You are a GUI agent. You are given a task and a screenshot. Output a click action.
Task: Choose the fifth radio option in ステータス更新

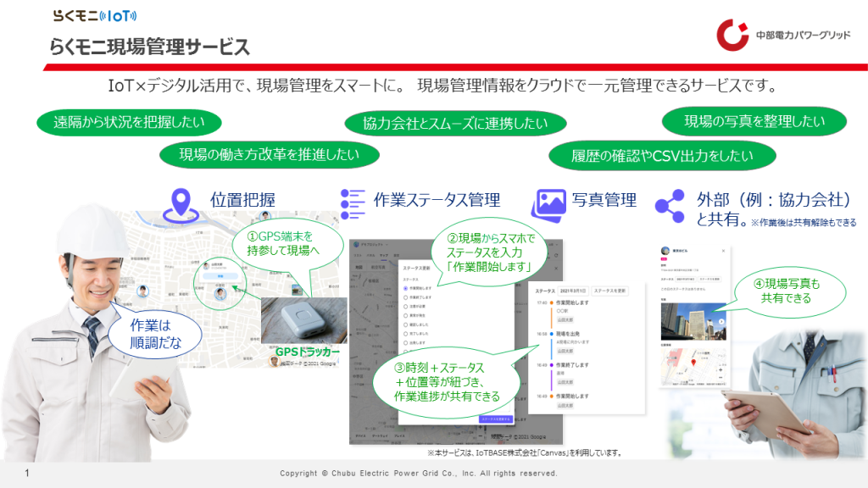[x=405, y=324]
